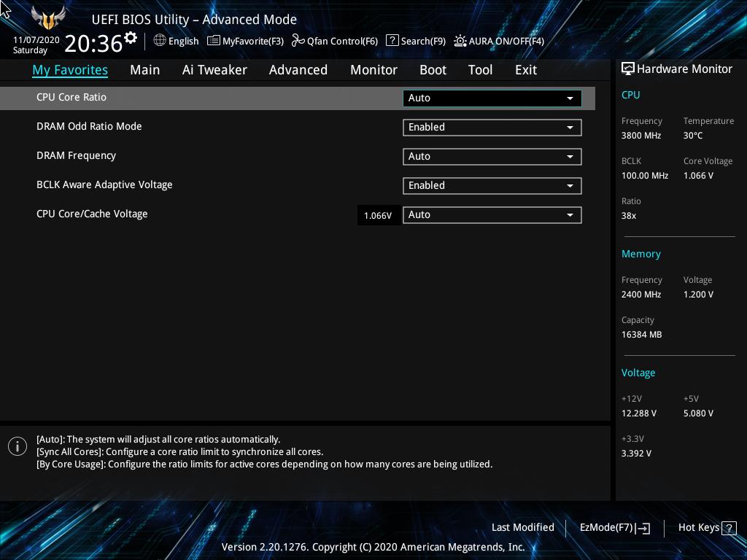Click AURA ON/OFF(F4) label

pos(506,42)
